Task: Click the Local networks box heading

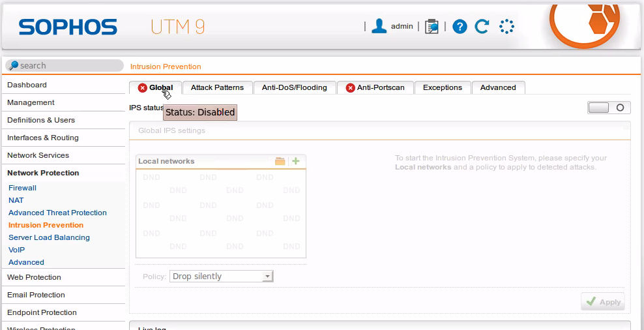Action: point(166,161)
